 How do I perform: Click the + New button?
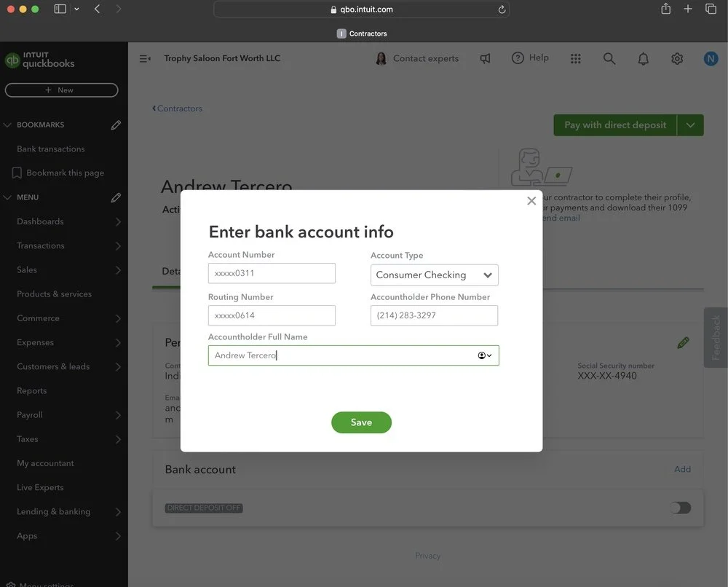click(x=61, y=90)
